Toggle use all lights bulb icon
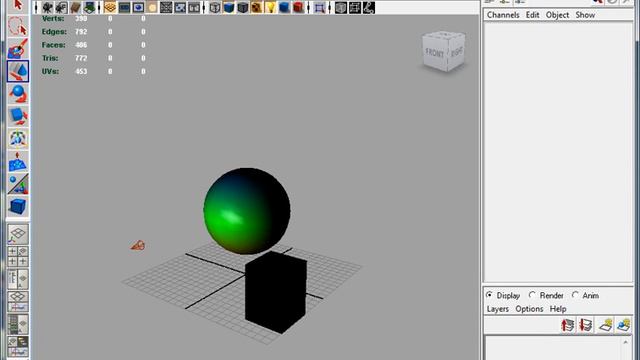Image resolution: width=640 pixels, height=360 pixels. coord(271,7)
